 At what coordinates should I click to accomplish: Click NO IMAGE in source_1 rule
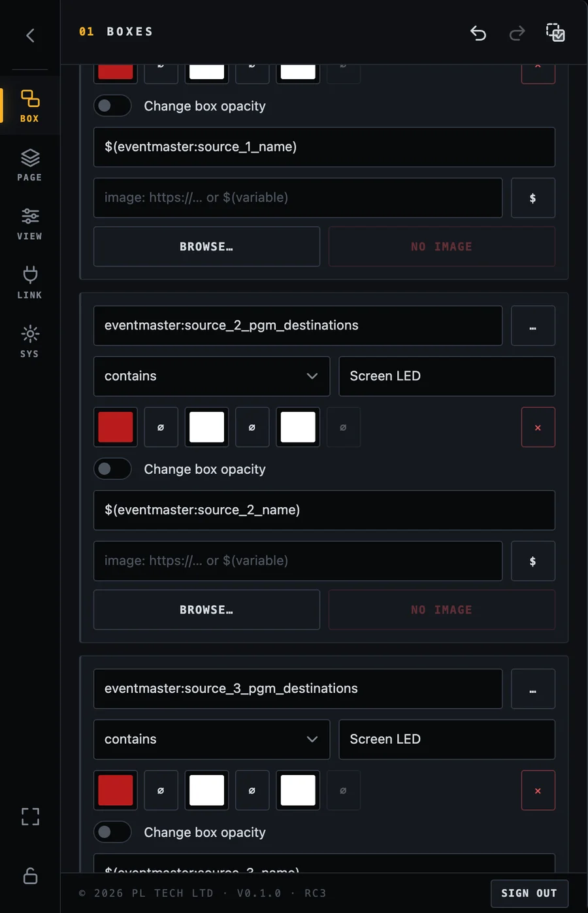442,246
